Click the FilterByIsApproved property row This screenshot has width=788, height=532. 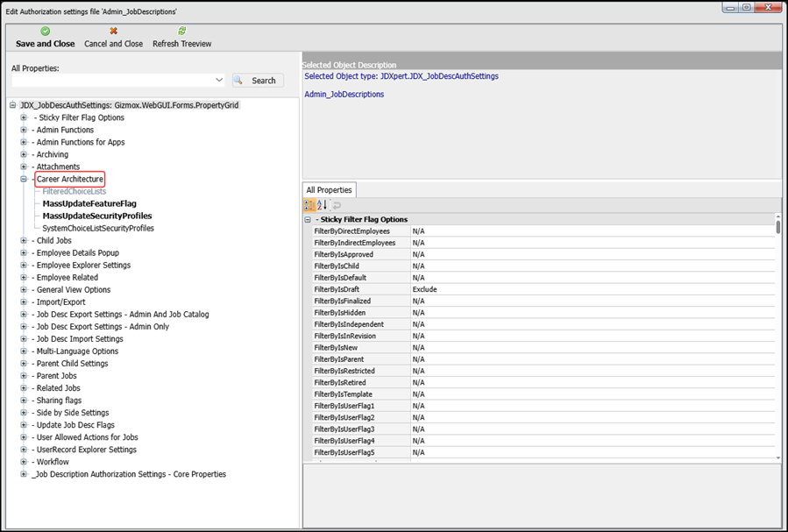543,254
